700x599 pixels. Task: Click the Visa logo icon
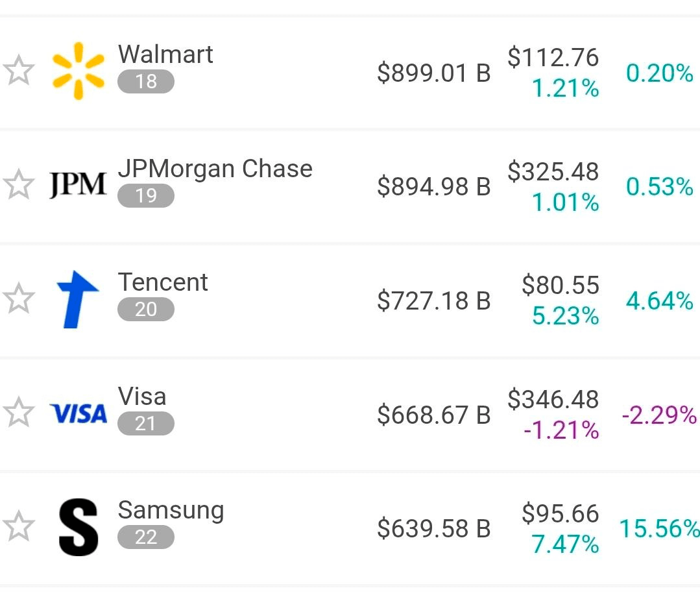[78, 413]
